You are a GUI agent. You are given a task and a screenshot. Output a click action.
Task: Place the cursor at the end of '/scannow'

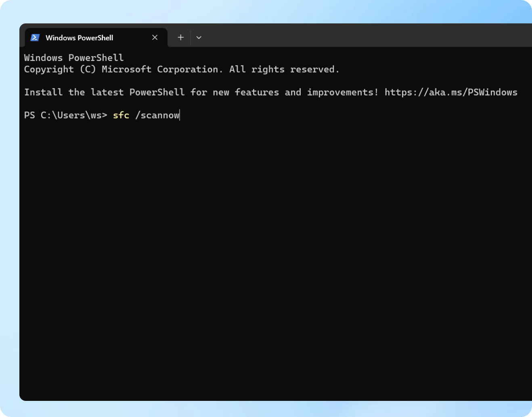coord(180,115)
